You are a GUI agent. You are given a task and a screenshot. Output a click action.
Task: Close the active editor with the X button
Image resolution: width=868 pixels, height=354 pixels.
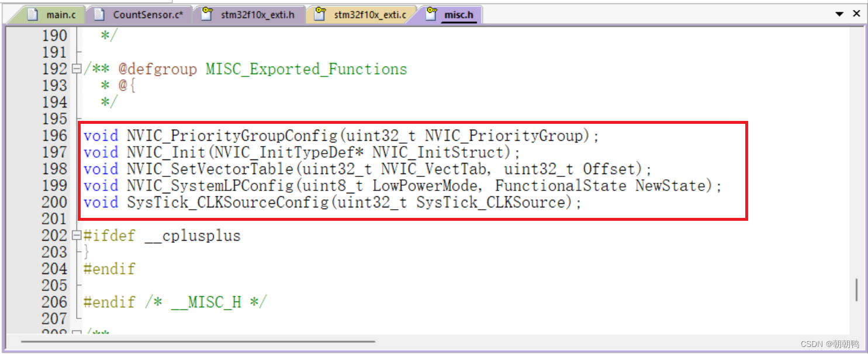tap(857, 12)
